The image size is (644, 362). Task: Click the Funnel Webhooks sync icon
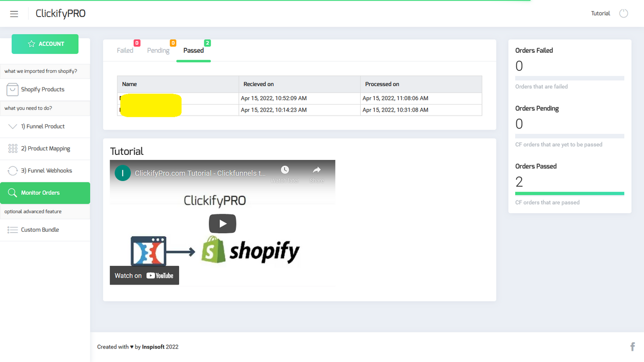[13, 171]
